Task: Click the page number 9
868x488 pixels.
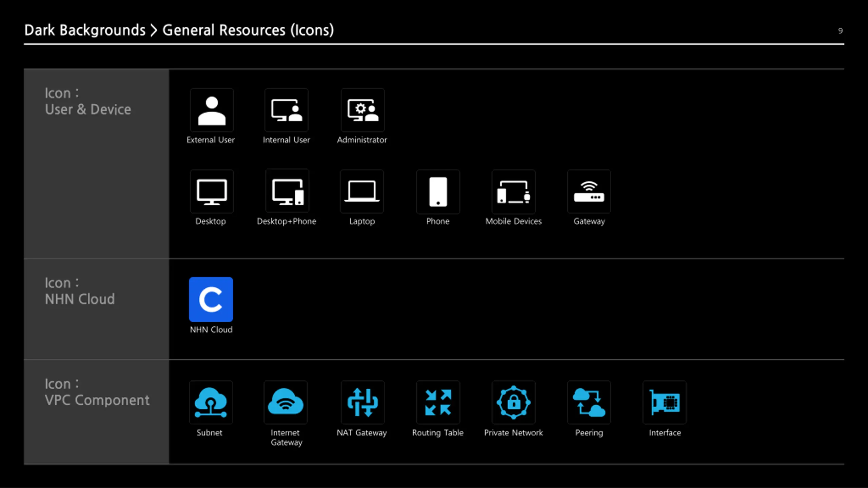Action: tap(840, 31)
